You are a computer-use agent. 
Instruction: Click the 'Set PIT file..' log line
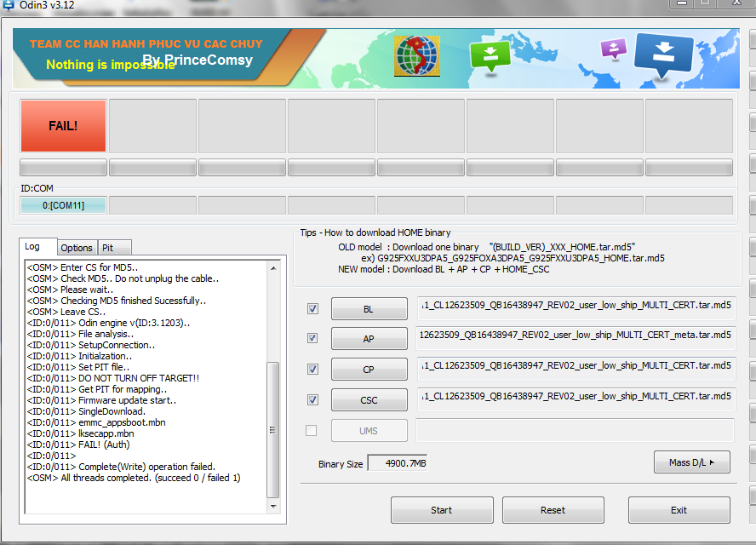click(x=78, y=367)
